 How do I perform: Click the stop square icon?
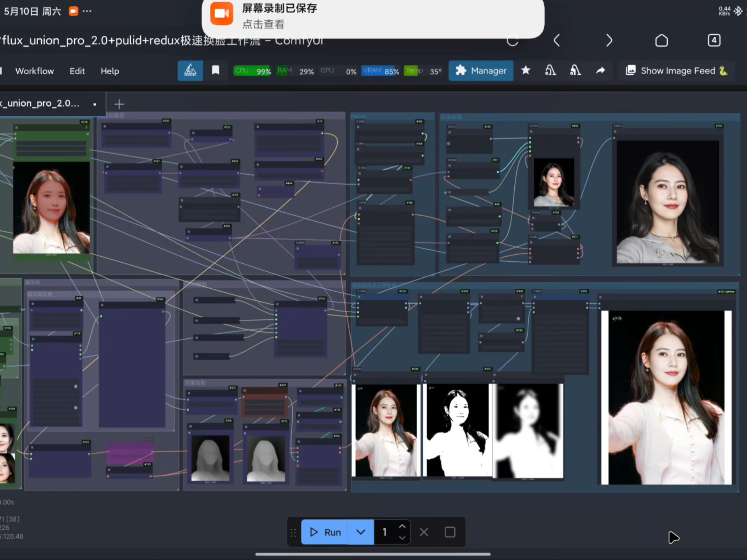pos(450,532)
